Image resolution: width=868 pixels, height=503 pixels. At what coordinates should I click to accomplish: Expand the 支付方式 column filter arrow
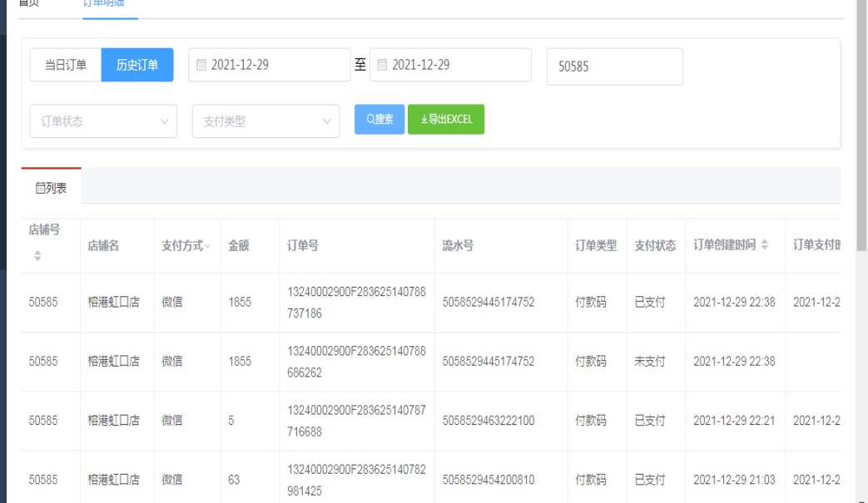pos(207,246)
